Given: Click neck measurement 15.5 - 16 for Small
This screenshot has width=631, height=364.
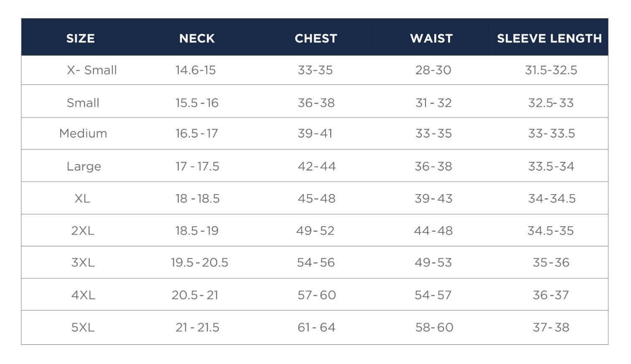Looking at the screenshot, I should (197, 103).
